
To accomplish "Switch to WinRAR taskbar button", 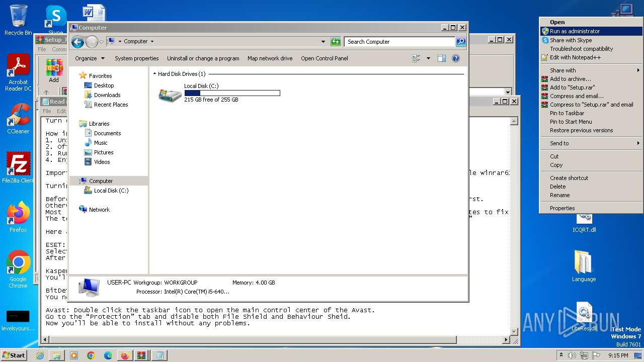I will [x=141, y=355].
